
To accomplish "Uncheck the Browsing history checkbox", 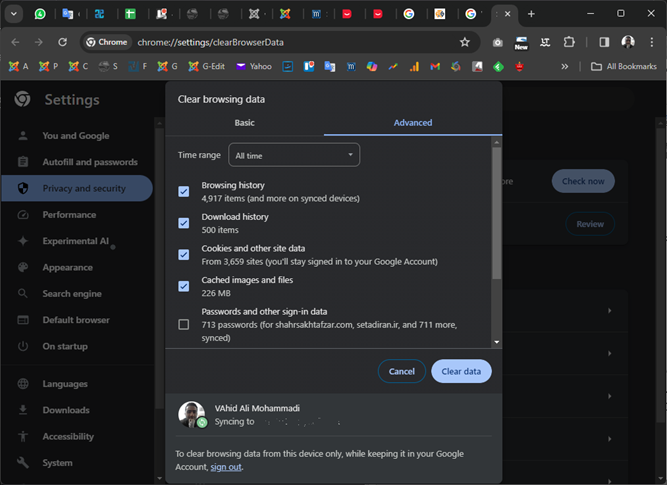I will tap(184, 191).
